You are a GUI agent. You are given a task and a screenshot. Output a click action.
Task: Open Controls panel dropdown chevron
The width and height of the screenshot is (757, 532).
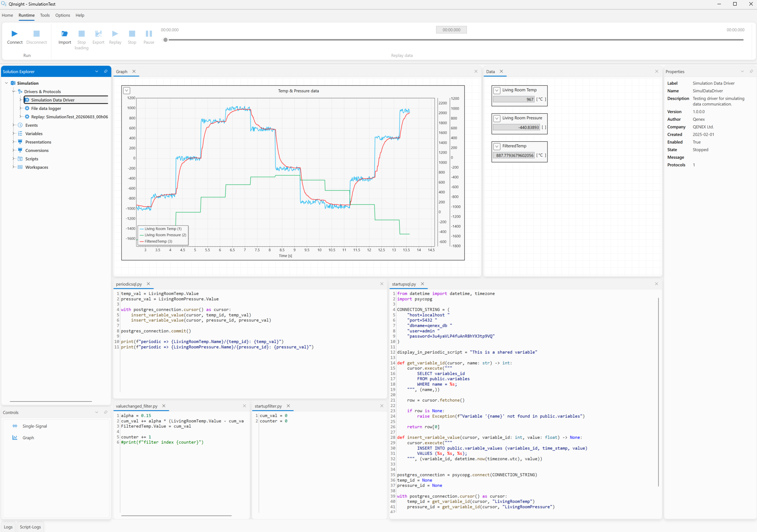[x=97, y=412]
